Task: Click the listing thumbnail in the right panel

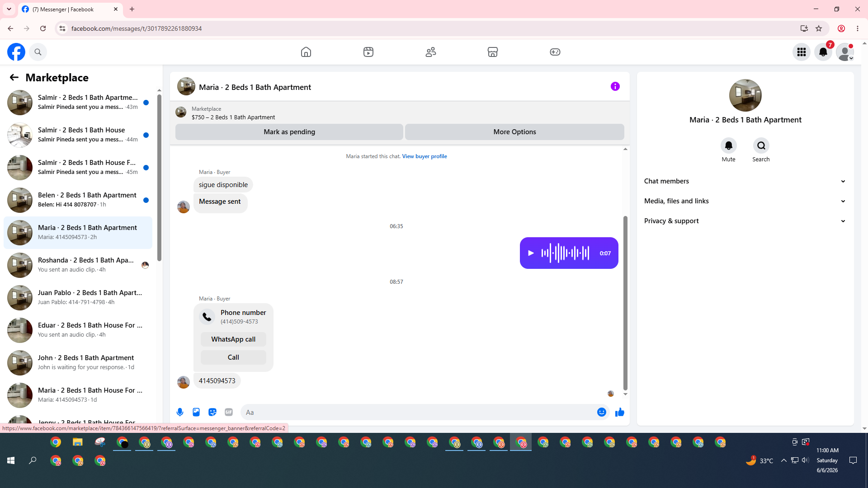Action: point(745,95)
